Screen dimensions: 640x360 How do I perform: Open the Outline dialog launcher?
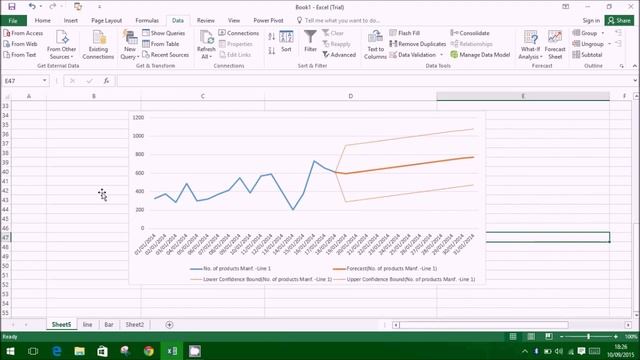(x=622, y=66)
